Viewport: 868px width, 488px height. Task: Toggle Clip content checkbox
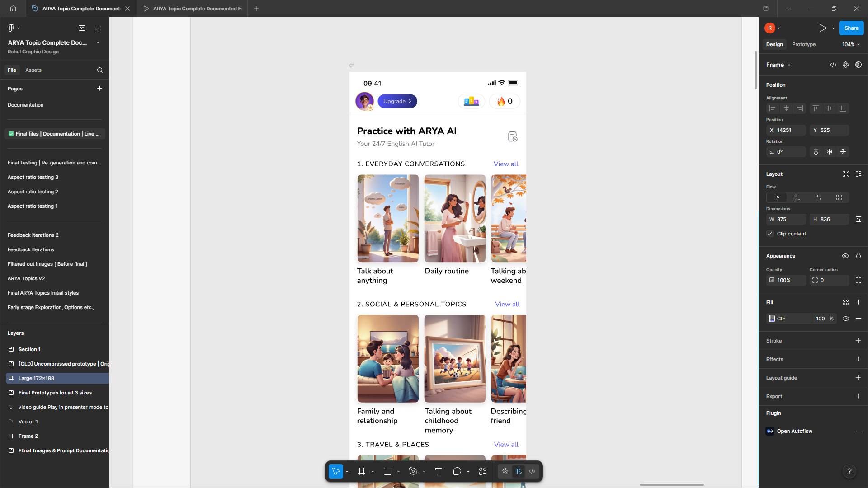tap(770, 234)
